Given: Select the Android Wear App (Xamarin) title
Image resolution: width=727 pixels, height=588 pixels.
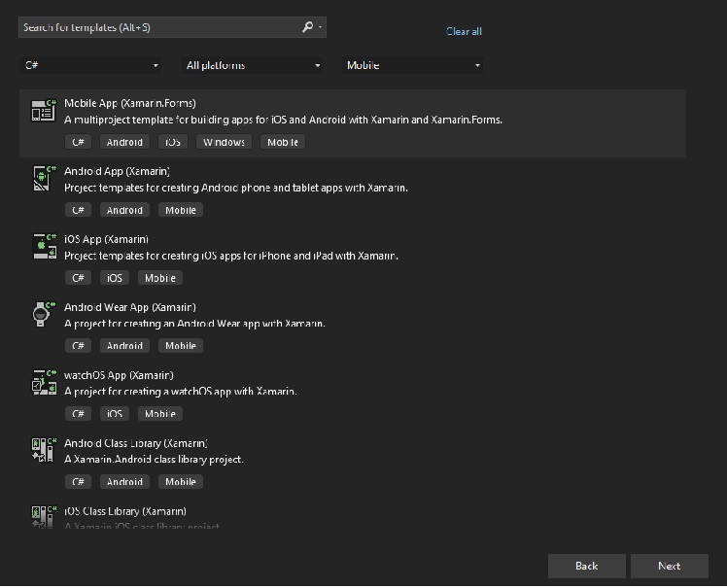Looking at the screenshot, I should click(130, 307).
